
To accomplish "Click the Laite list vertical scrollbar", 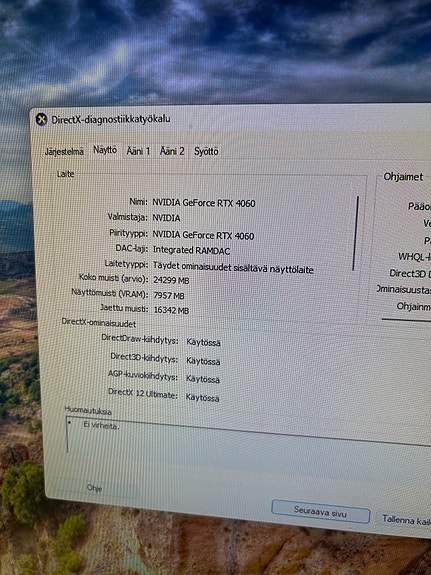I will coord(355,233).
